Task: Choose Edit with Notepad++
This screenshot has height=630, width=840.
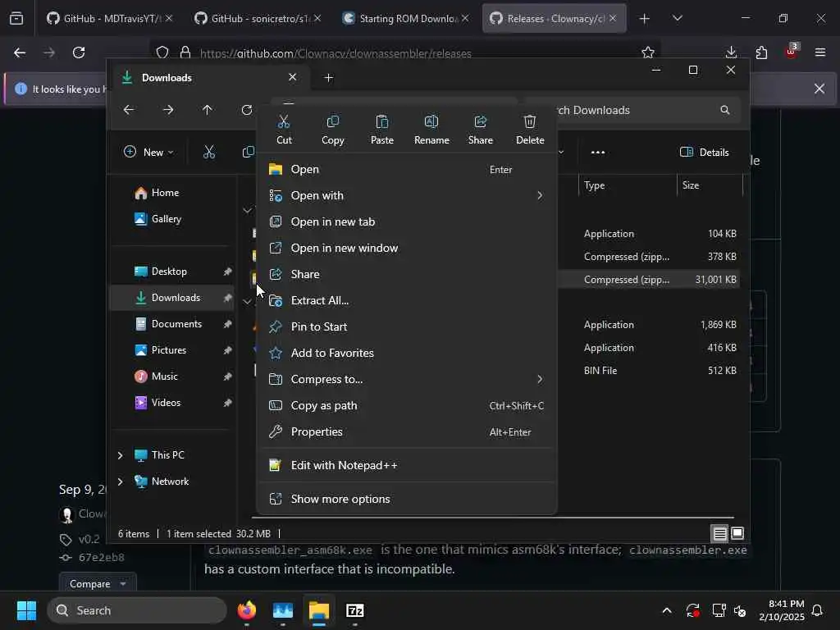Action: [x=407, y=466]
